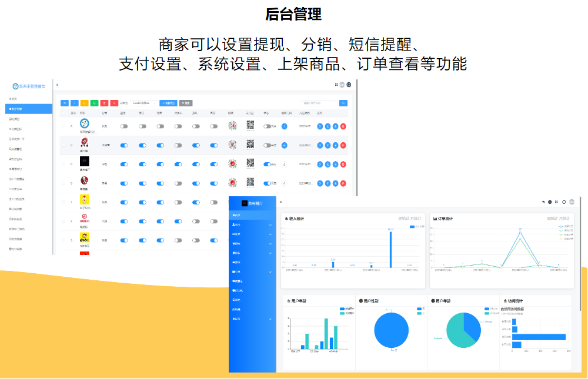Disable first toggle in black-logo merchant row
The image size is (588, 379).
[x=123, y=164]
